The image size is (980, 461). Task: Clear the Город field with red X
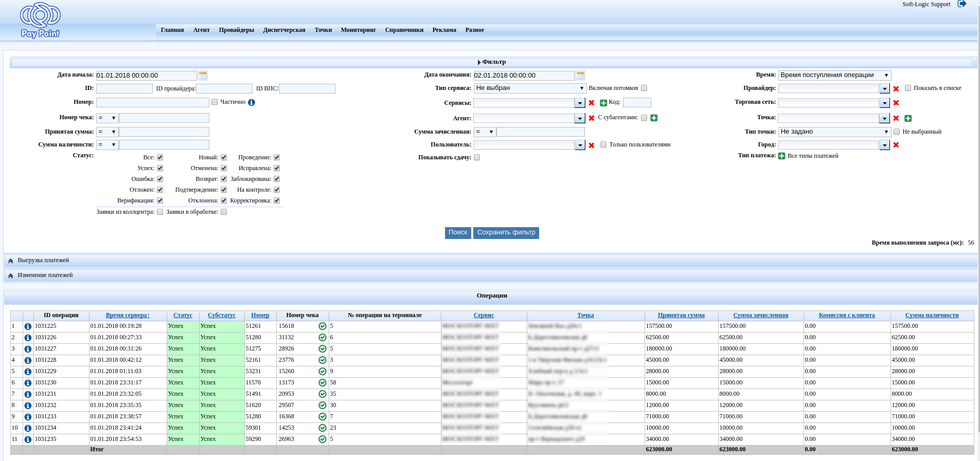tap(896, 145)
